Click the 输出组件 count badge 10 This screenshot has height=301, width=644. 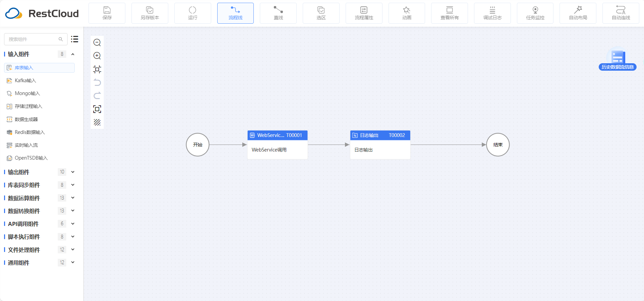point(62,172)
